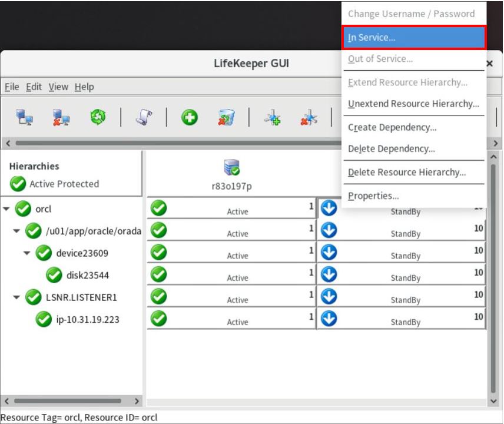The width and height of the screenshot is (504, 424).
Task: Select the LSNR.LISTENER1 resource
Action: (x=82, y=297)
